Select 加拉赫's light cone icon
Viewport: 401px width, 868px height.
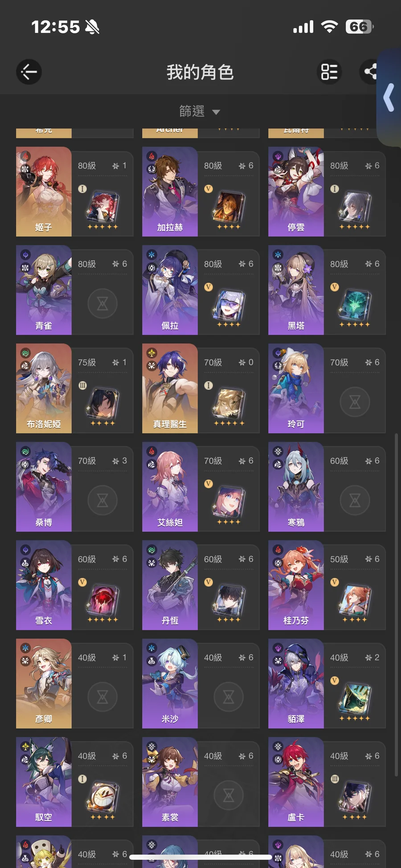229,207
